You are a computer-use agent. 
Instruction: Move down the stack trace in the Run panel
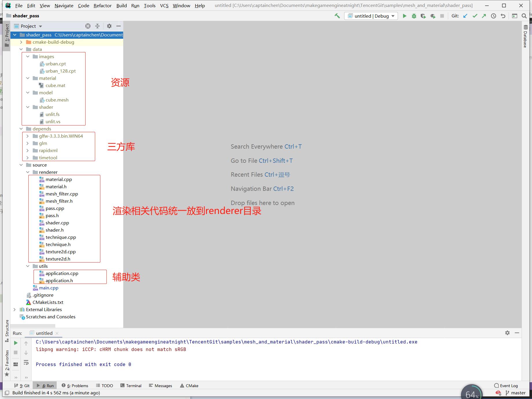[26, 353]
